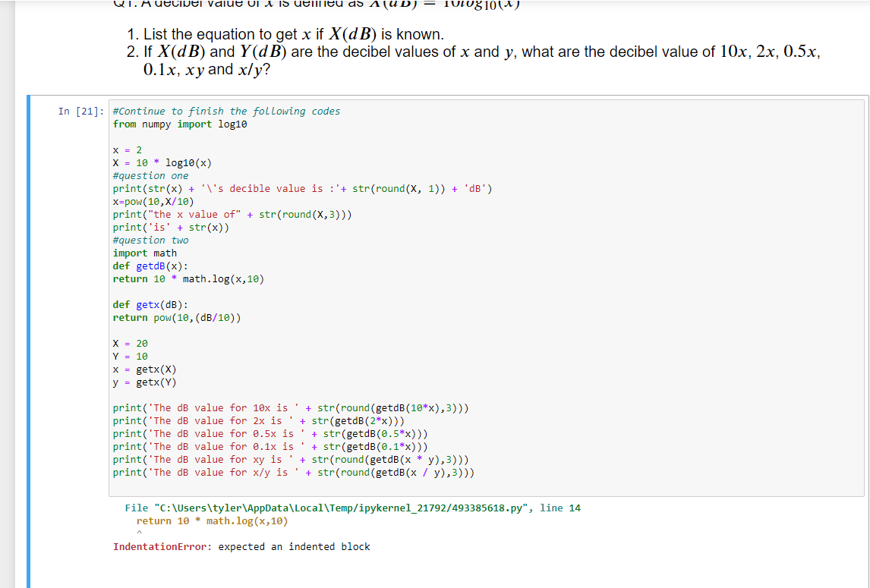Screen dimensions: 870x588
Task: Click the 'def getx(dB):' line
Action: [150, 304]
